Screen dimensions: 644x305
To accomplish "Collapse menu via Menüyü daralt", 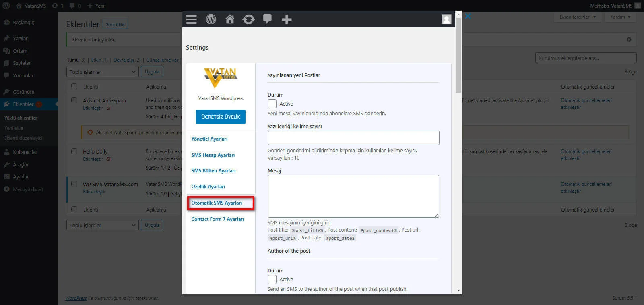I will [29, 189].
